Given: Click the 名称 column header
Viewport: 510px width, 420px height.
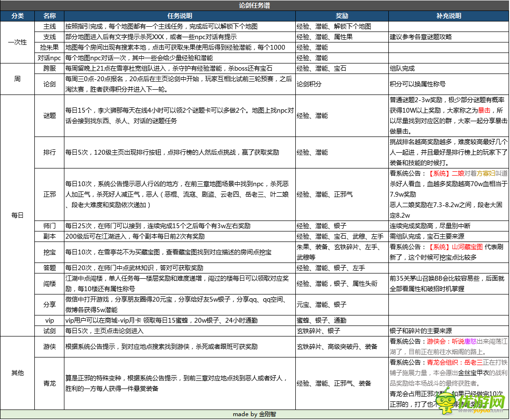Looking at the screenshot, I should [x=49, y=15].
